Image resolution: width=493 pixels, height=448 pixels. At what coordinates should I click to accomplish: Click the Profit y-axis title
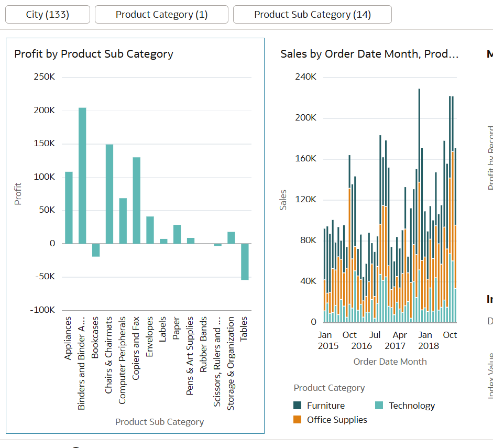tap(18, 194)
